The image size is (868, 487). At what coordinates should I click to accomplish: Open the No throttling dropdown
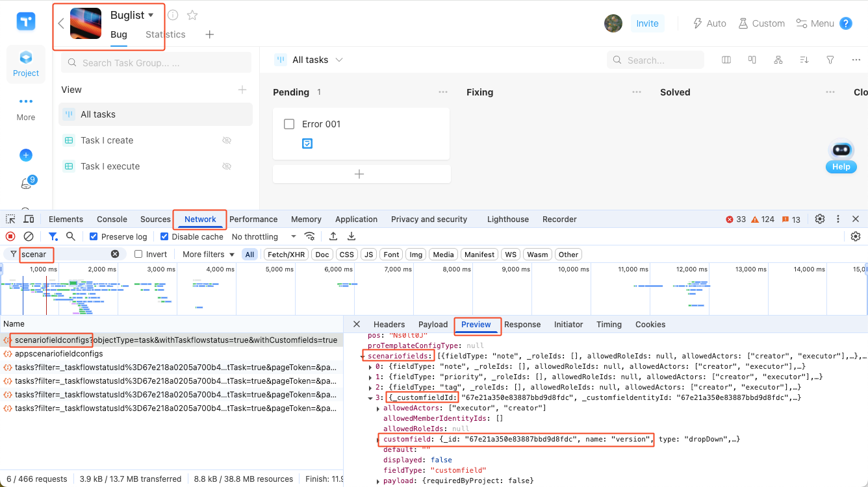pos(264,237)
